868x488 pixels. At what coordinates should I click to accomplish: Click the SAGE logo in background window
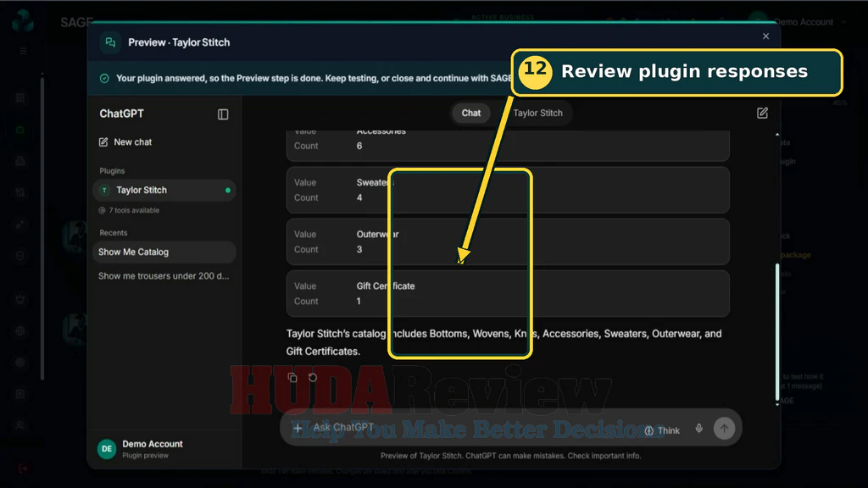pyautogui.click(x=23, y=21)
